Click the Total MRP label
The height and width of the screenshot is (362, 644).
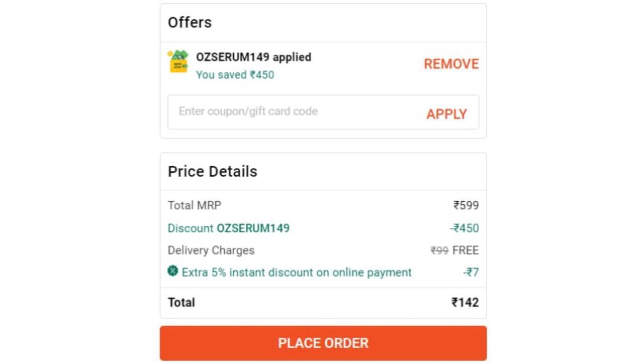pos(194,205)
